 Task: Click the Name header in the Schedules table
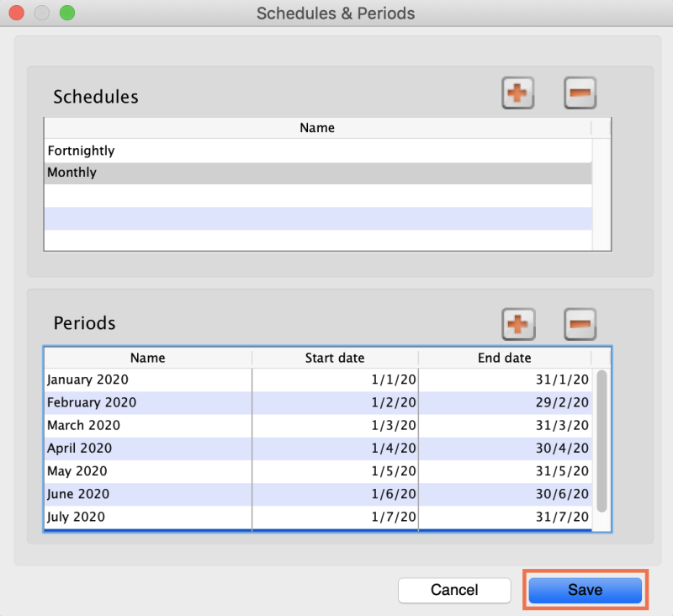coord(316,127)
